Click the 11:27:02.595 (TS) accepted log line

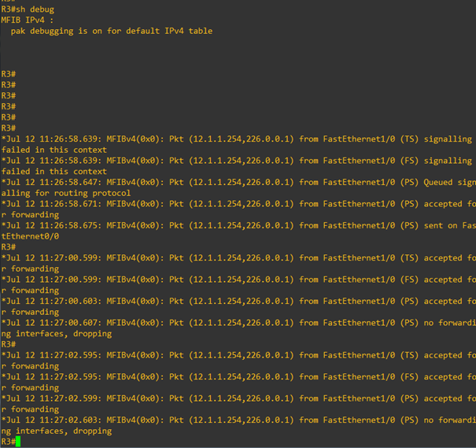point(238,361)
